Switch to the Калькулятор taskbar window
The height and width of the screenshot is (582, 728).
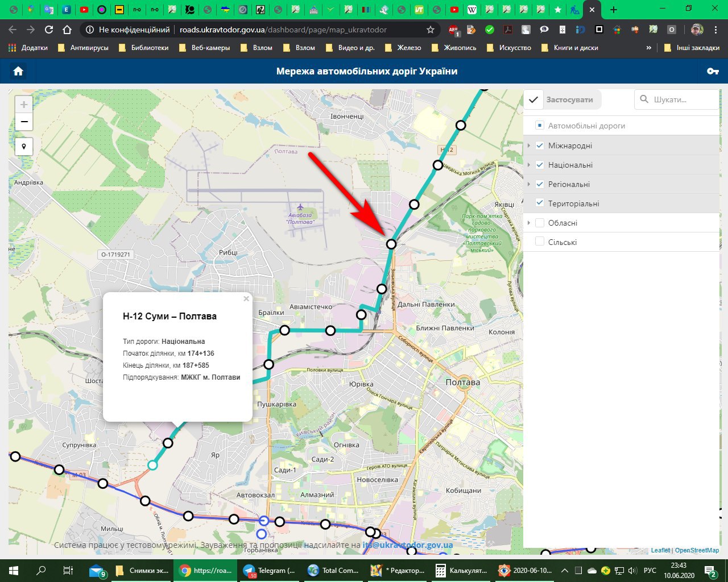click(x=461, y=570)
